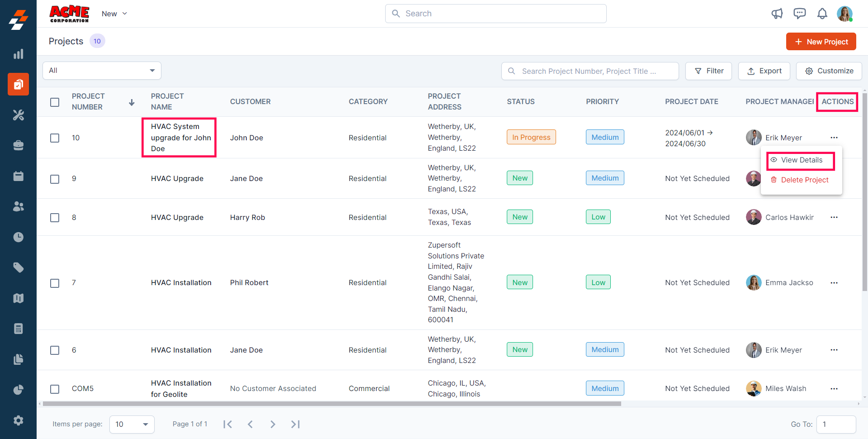Select the checkbox for project 7

(55, 283)
